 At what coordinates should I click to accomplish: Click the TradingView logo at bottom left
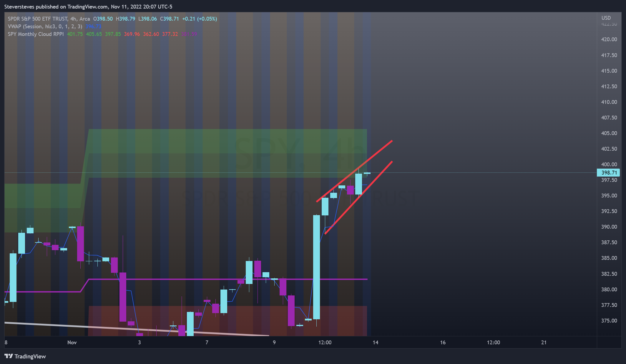coord(25,356)
